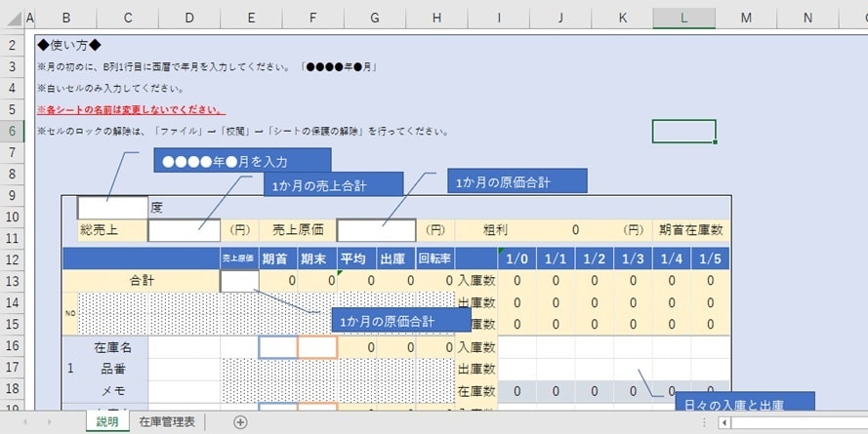Click the white 売上原価 cell in 合計 row

click(x=239, y=281)
